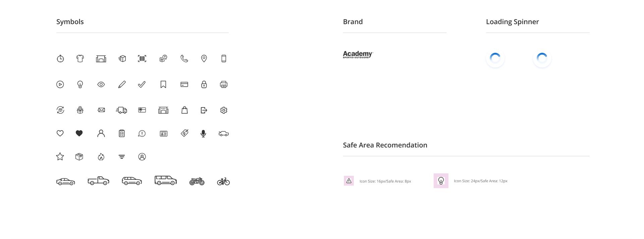Screen dimensions: 644x239
Task: Click the eye visibility icon
Action: (x=101, y=84)
